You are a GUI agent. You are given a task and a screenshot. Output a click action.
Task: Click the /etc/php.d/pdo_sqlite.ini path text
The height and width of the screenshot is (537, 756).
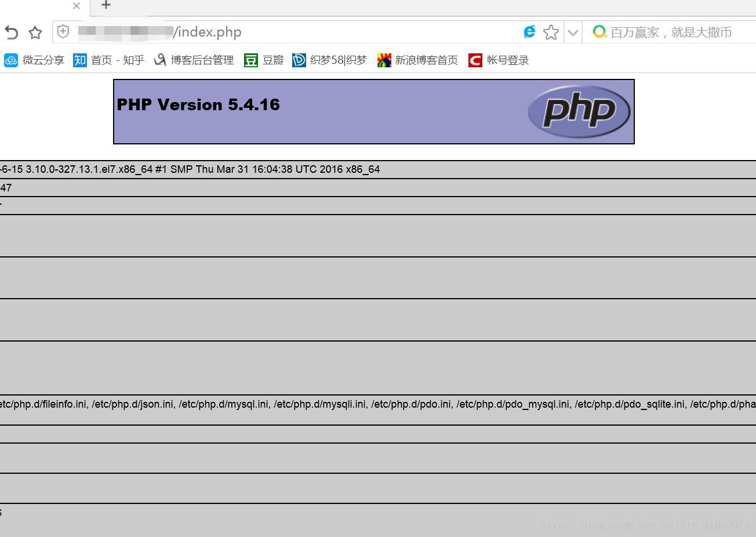tap(631, 404)
